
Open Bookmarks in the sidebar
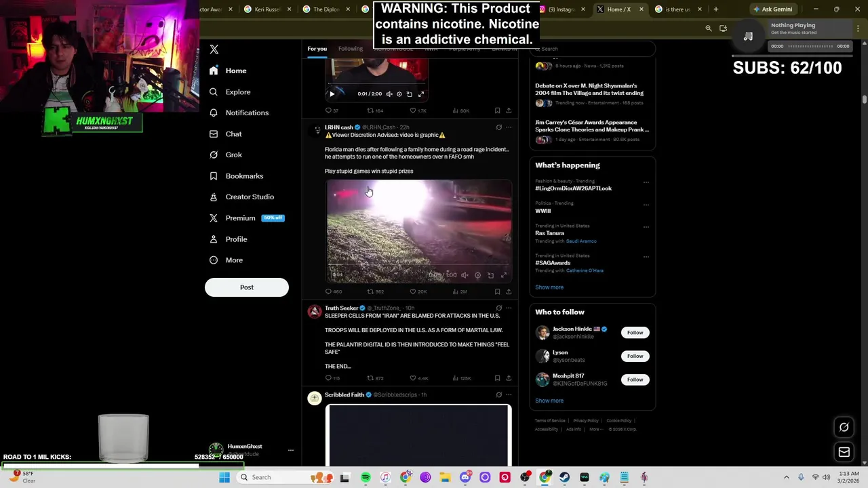coord(237,176)
